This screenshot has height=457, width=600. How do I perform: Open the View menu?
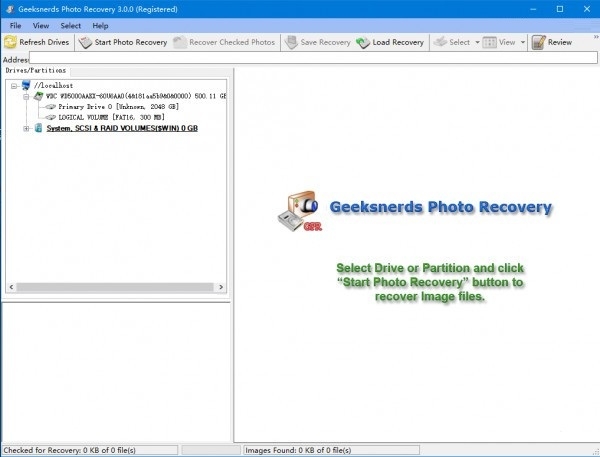coord(41,26)
